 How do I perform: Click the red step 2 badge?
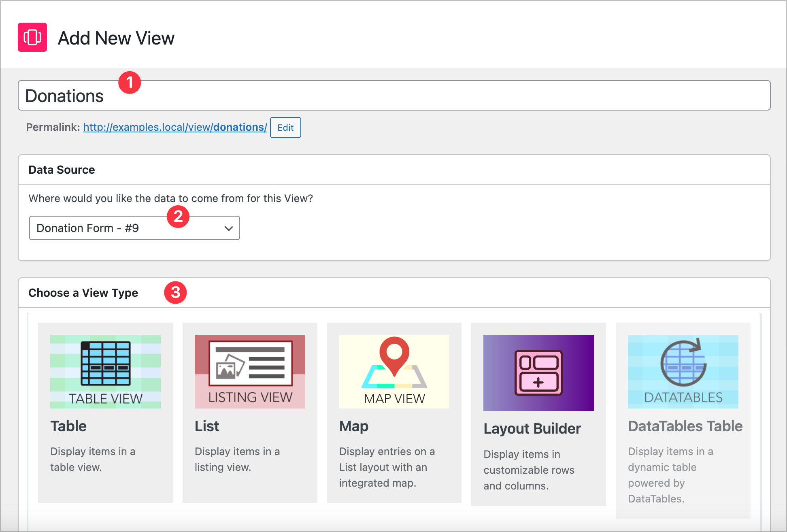coord(178,217)
